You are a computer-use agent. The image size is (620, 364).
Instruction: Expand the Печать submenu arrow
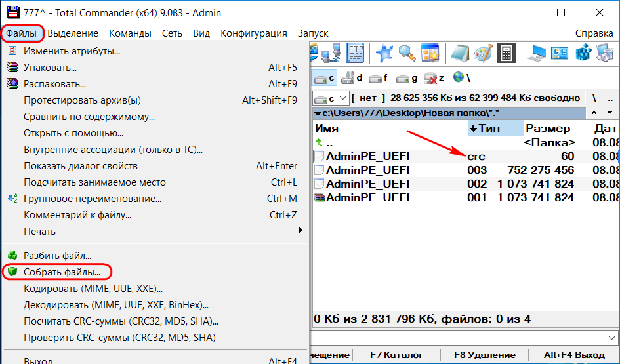point(300,231)
